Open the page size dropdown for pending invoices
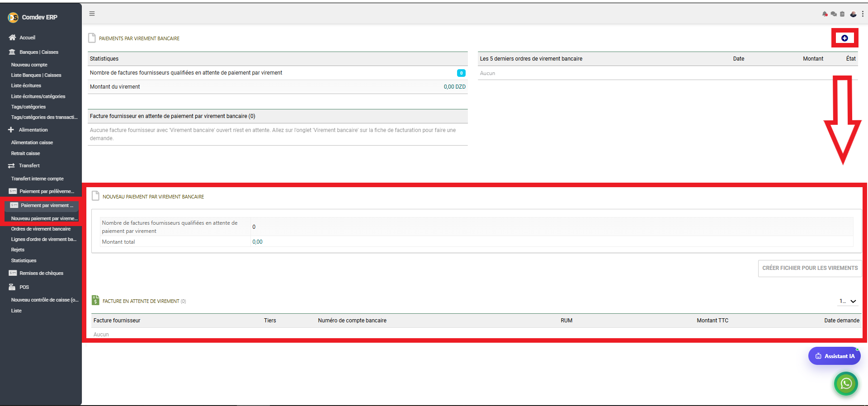This screenshot has height=406, width=868. tap(848, 301)
